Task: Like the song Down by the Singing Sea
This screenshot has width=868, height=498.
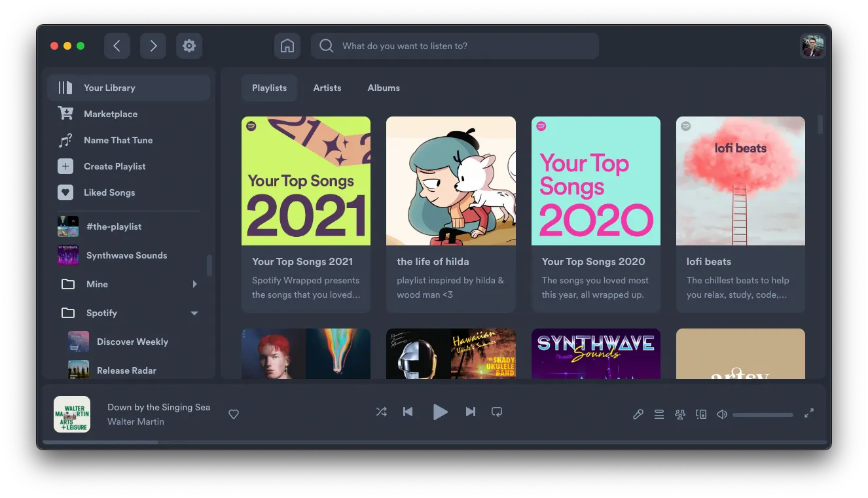Action: [x=234, y=414]
